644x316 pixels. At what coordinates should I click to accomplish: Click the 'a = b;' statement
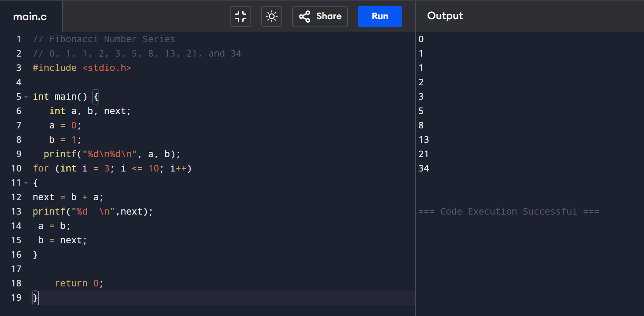[54, 226]
